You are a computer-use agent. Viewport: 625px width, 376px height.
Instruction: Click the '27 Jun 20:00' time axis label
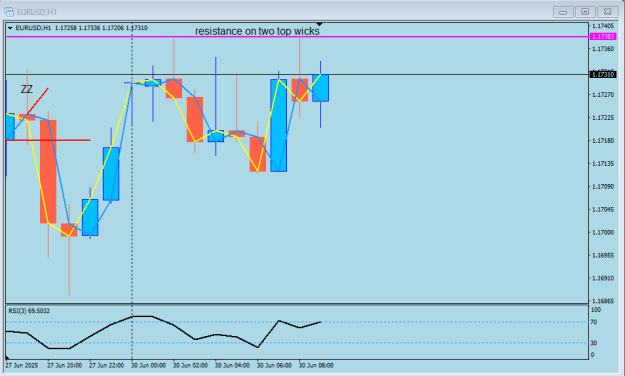coord(65,365)
